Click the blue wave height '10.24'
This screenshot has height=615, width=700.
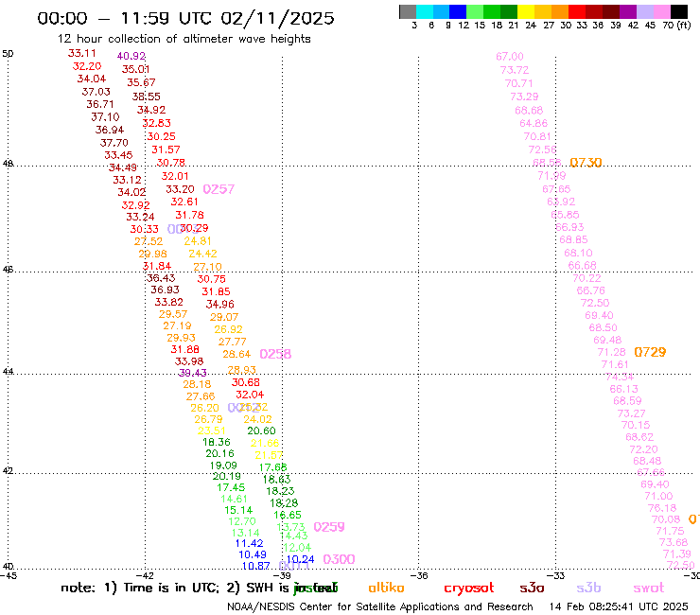[300, 559]
